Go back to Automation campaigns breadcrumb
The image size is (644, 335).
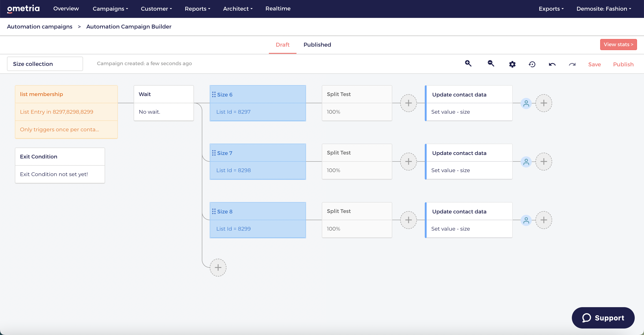[39, 26]
